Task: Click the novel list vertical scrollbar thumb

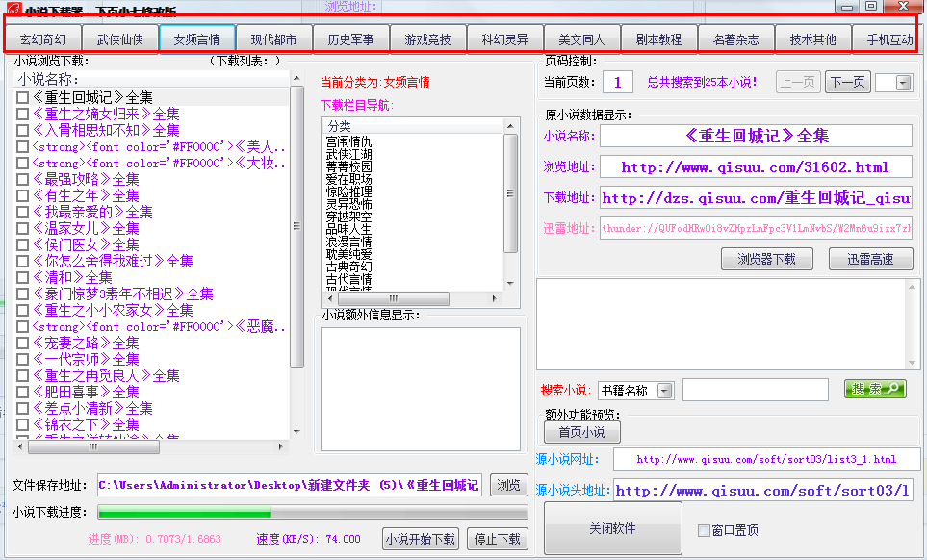Action: click(x=296, y=227)
